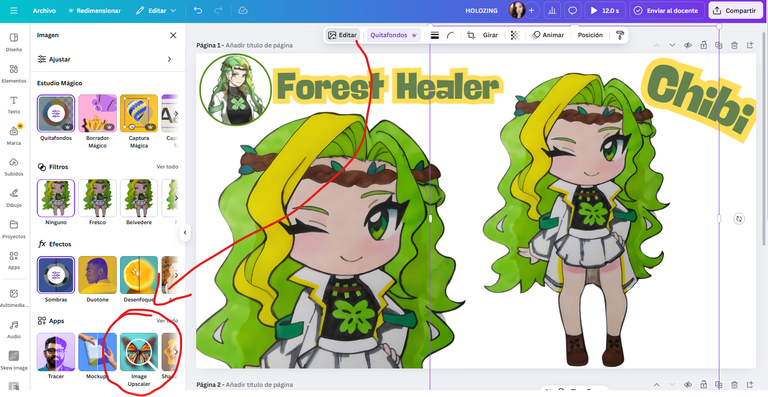Click Quitafondos in image toolbar
Viewport: 768px width, 397px height.
click(393, 35)
